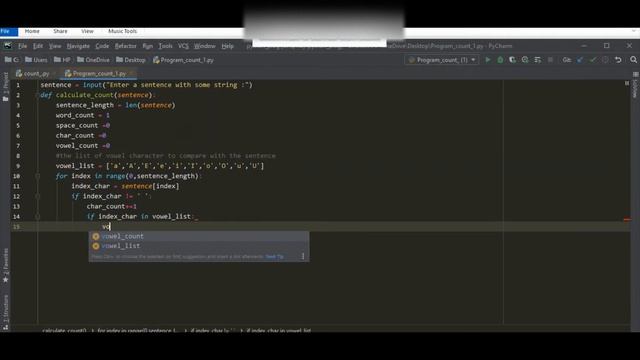
Task: Run the Program_count_ configuration
Action: click(x=487, y=60)
